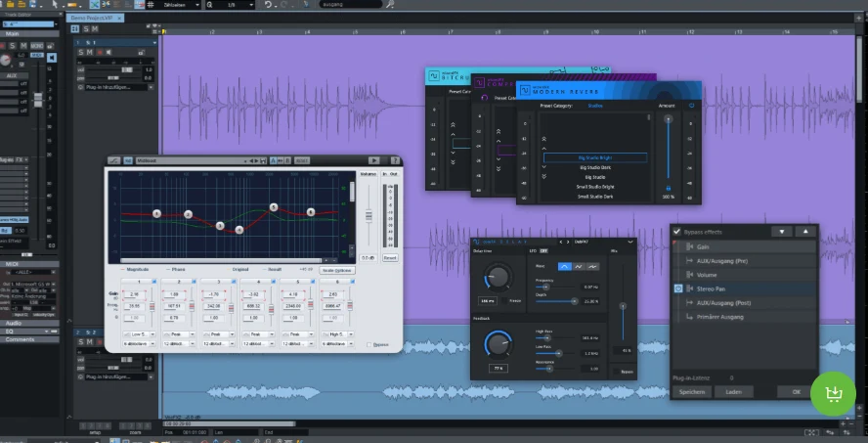
Task: Select comparison slot A in the EQ window
Action: 273,160
